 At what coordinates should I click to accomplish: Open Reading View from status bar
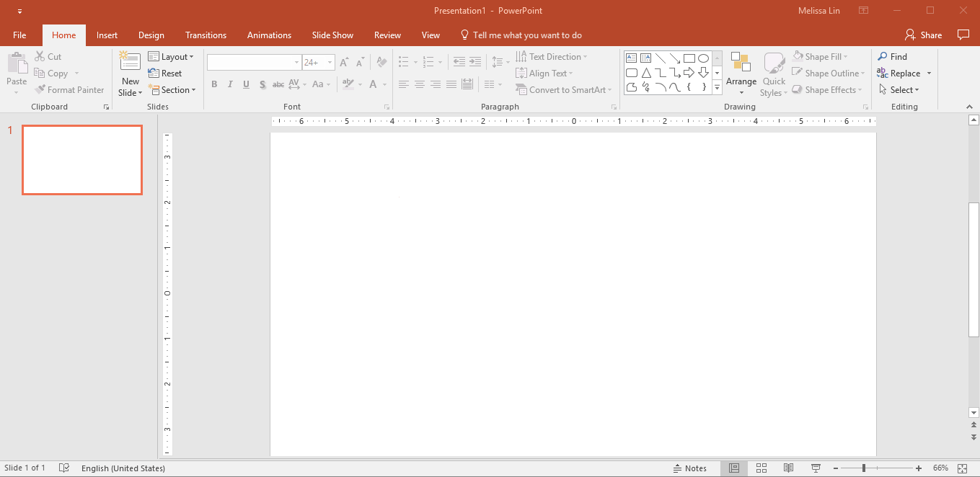(x=789, y=468)
